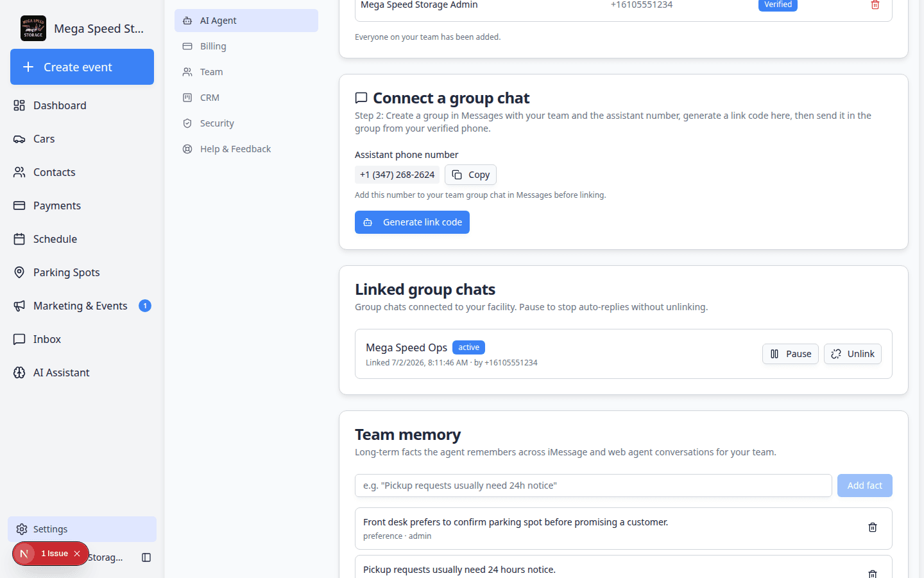The height and width of the screenshot is (578, 924).
Task: Click the Dashboard grid icon
Action: pos(19,105)
